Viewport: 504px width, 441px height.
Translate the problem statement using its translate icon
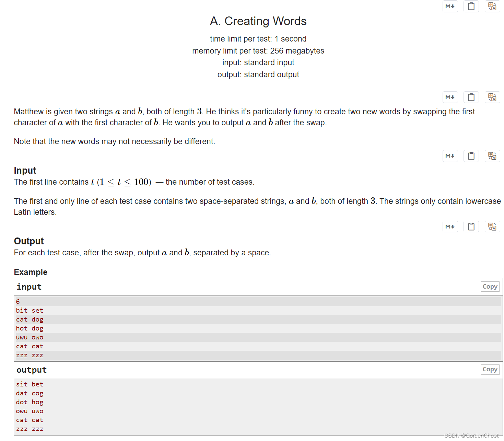pyautogui.click(x=492, y=97)
